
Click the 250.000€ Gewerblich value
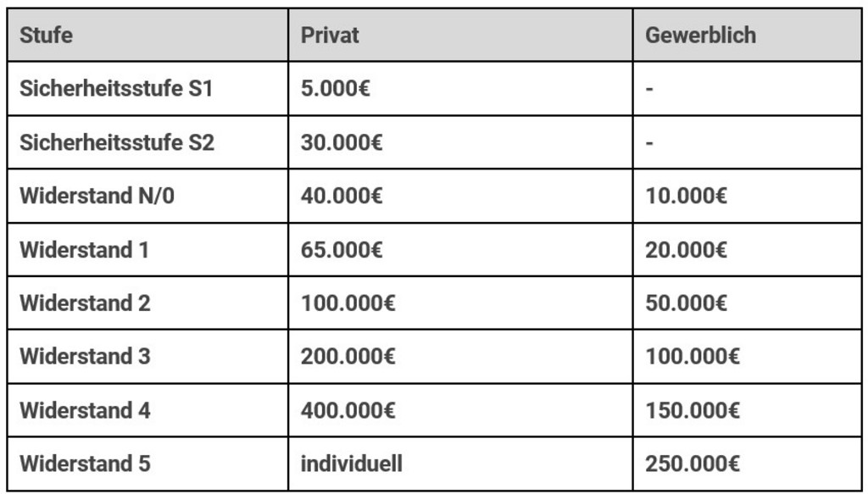[x=693, y=463]
